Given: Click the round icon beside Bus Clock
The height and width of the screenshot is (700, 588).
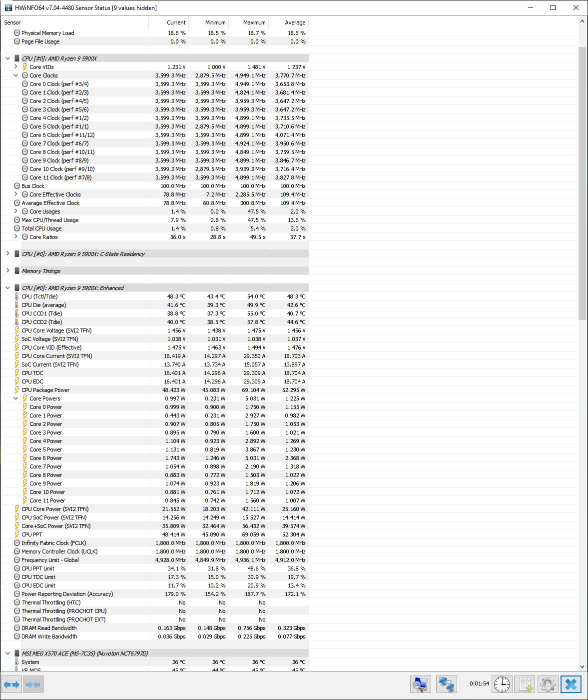Looking at the screenshot, I should tap(17, 186).
